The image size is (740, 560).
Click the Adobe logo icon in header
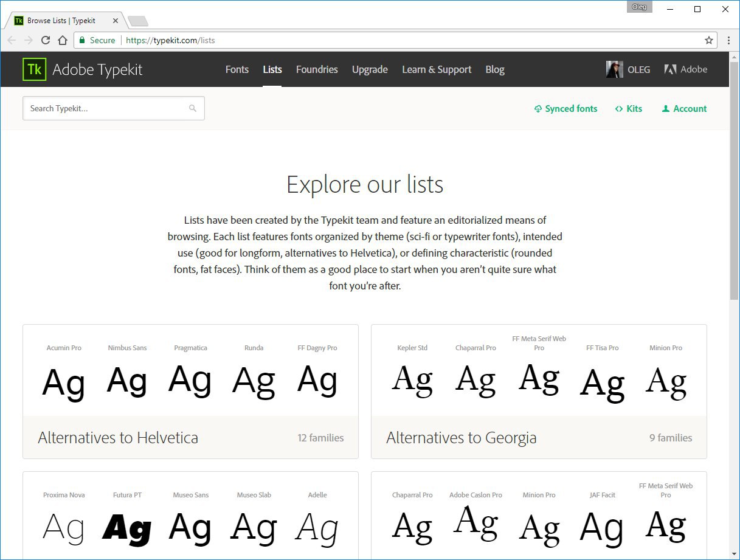[x=671, y=69]
